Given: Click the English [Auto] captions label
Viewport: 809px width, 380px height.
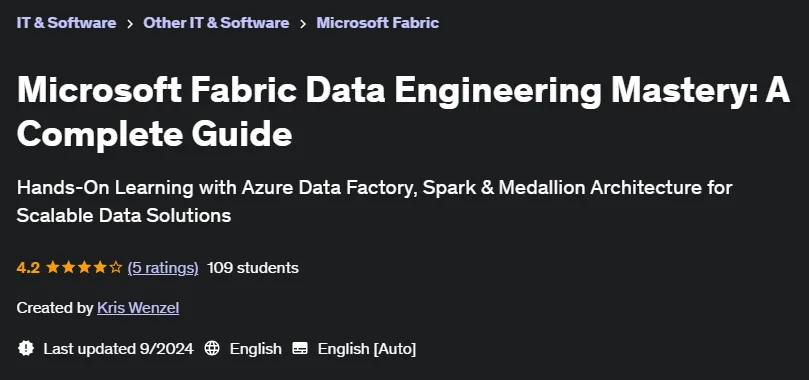Looking at the screenshot, I should coord(367,349).
